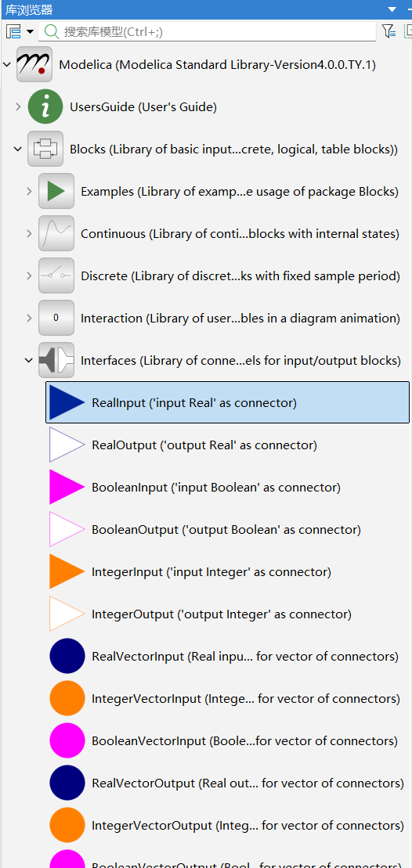Screen dimensions: 412x868
Task: Expand the Discrete library chevron
Action: coord(29,276)
